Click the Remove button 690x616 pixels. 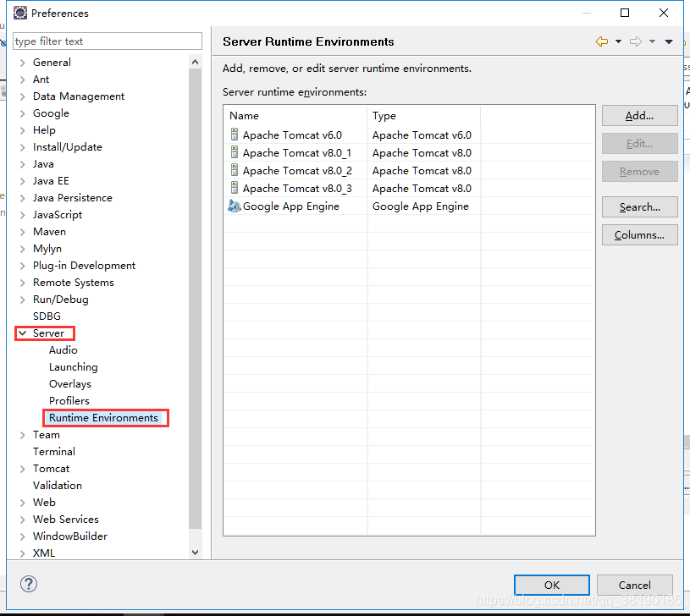click(x=639, y=172)
